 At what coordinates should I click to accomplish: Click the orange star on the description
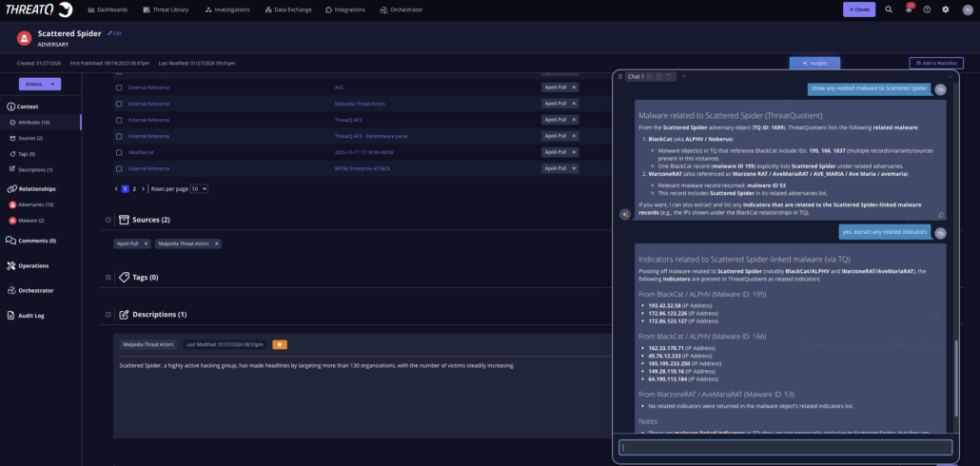[280, 344]
